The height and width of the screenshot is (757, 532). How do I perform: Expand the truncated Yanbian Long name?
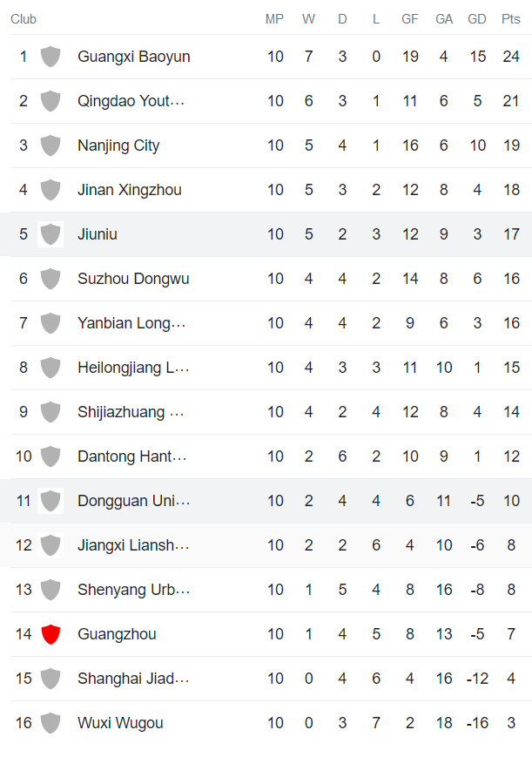(x=132, y=323)
